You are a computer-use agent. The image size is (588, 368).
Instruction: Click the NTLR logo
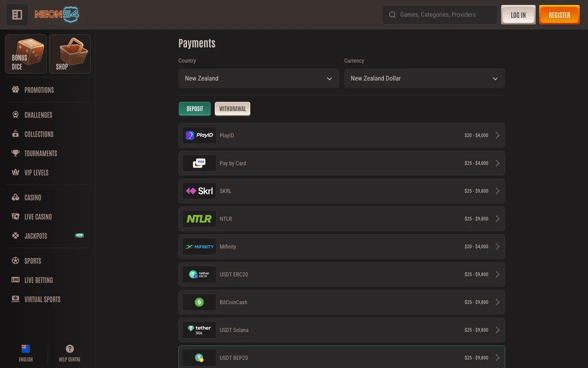[x=199, y=219]
